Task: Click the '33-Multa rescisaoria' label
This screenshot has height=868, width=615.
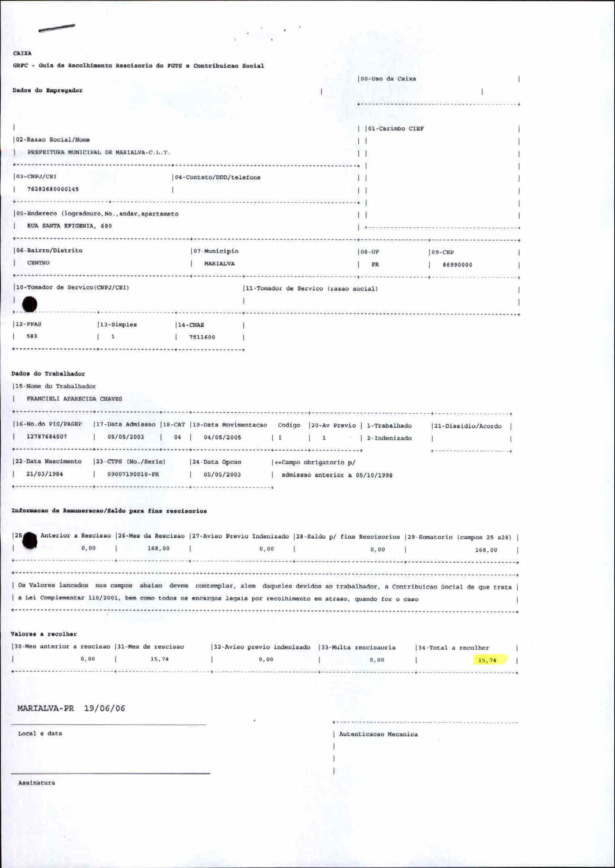Action: pos(359,647)
